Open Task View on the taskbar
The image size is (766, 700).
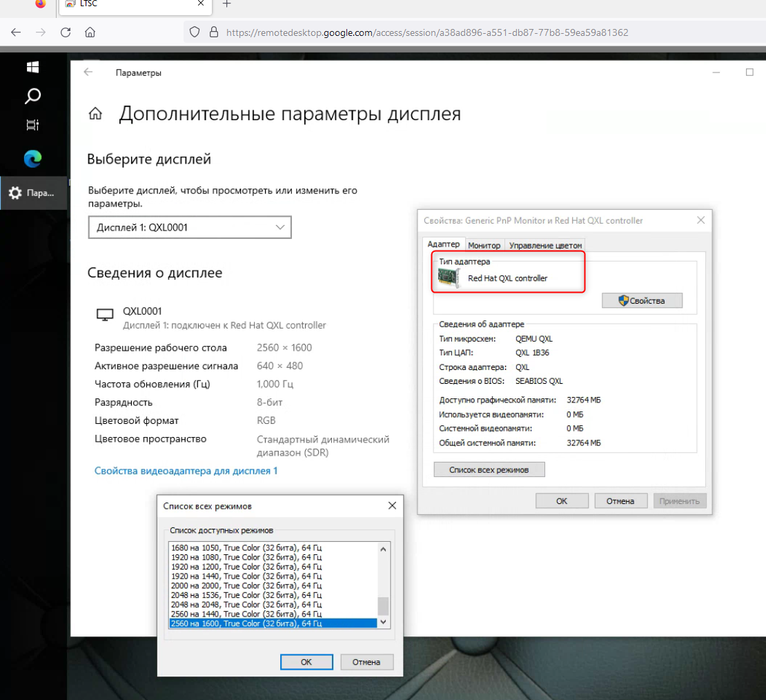(x=32, y=125)
